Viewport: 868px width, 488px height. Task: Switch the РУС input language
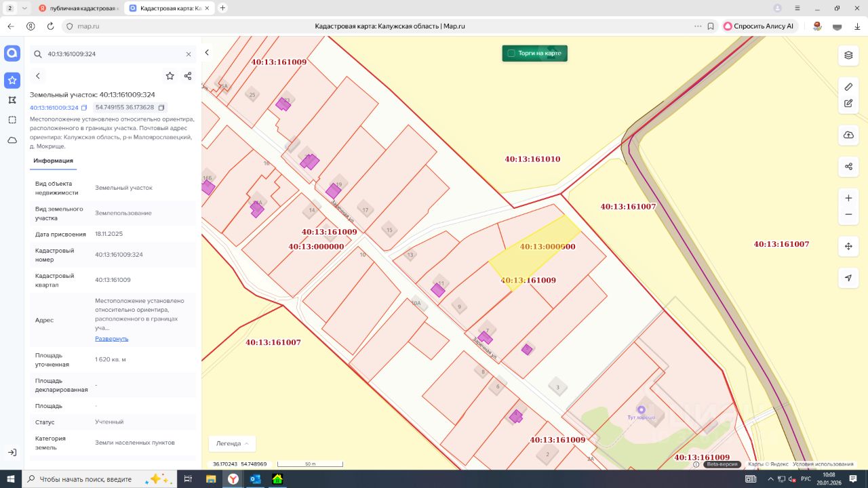806,479
